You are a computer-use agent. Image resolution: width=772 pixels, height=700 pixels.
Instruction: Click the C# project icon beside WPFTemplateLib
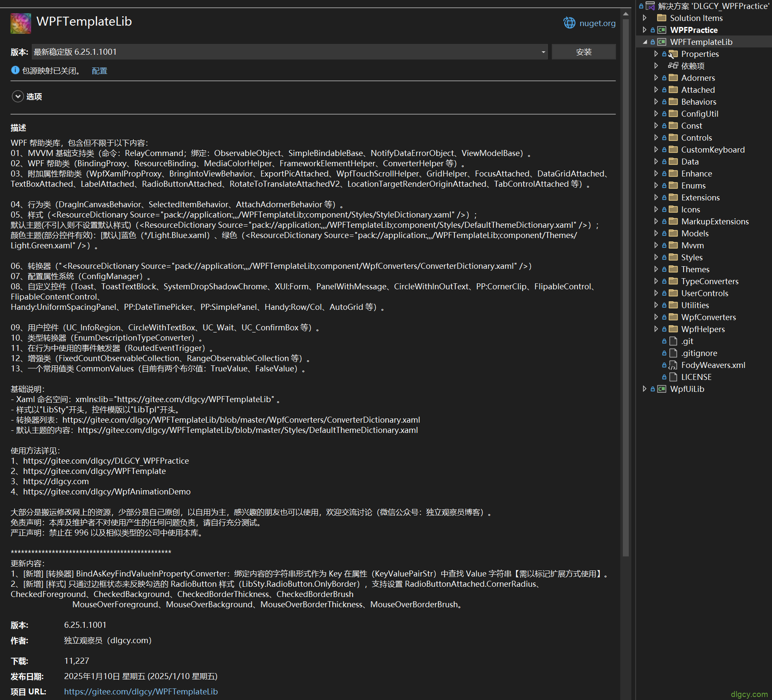(662, 42)
